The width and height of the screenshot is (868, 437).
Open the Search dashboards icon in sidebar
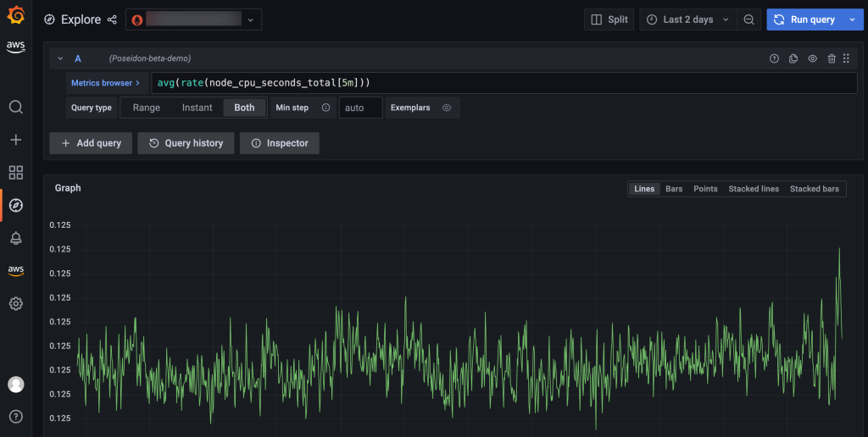click(15, 107)
